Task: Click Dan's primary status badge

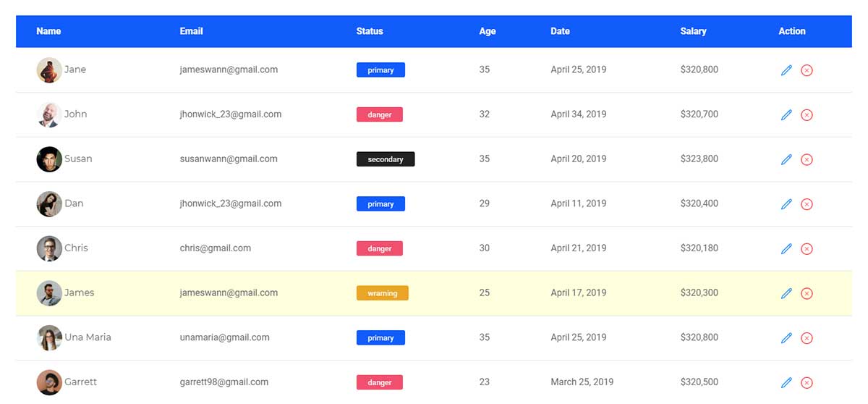Action: click(x=380, y=204)
